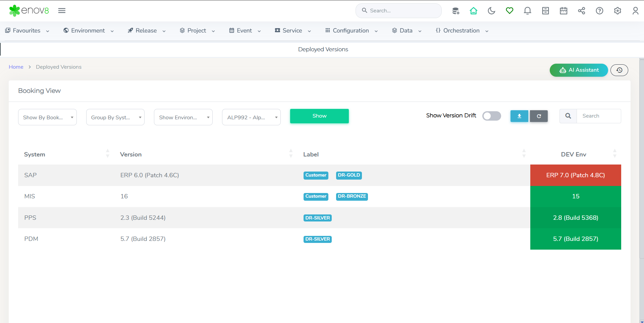Click the share icon in the header
644x323 pixels.
tap(581, 11)
